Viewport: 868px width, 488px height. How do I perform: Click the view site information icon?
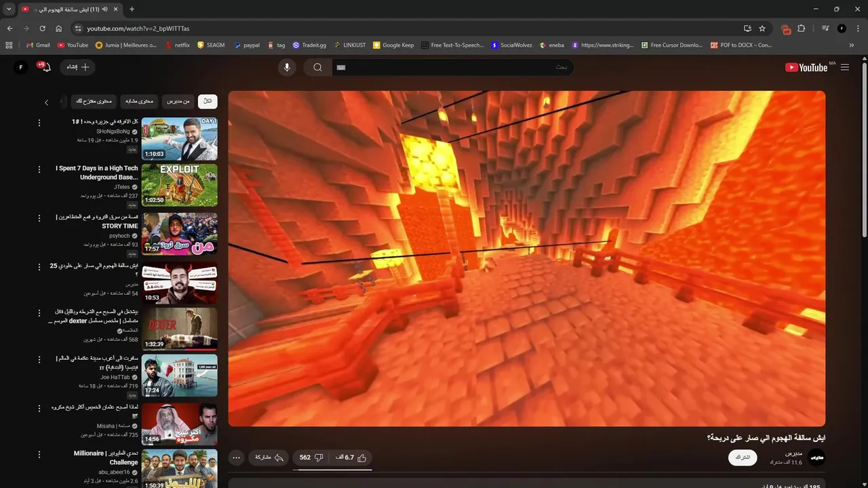click(78, 28)
